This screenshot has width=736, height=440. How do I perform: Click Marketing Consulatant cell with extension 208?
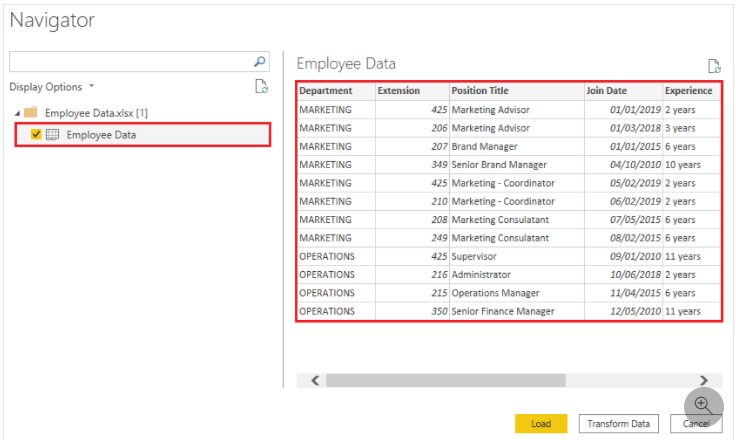(517, 220)
